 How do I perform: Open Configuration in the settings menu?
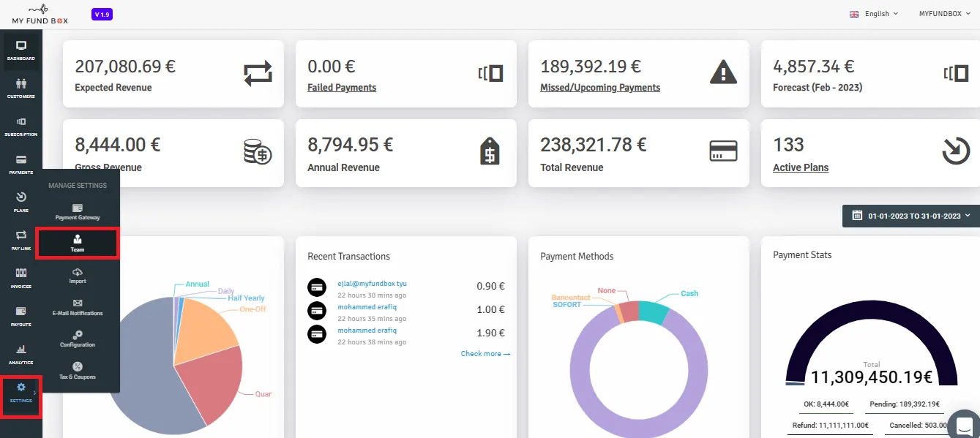(78, 339)
